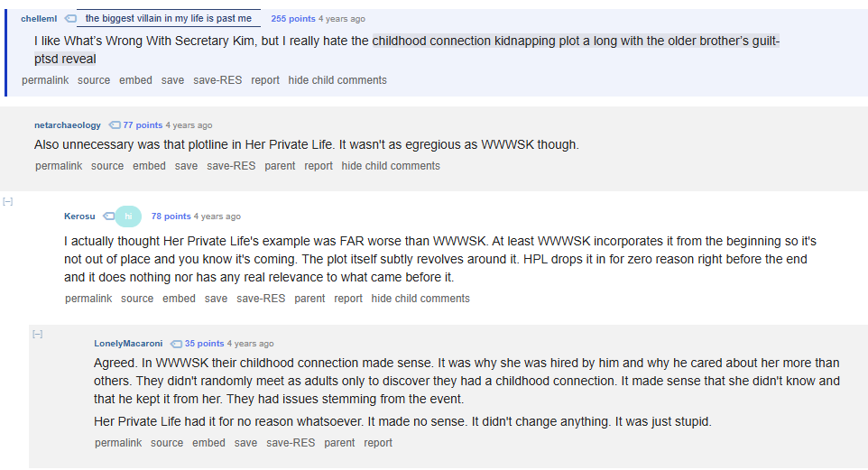Click the tag icon next to Kerosu
The width and height of the screenshot is (868, 470).
pyautogui.click(x=108, y=217)
